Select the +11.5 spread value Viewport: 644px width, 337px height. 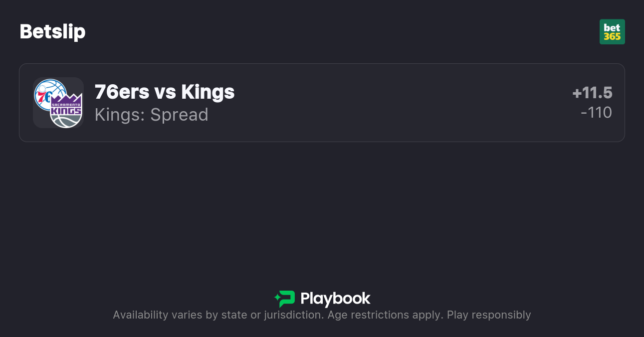[592, 93]
